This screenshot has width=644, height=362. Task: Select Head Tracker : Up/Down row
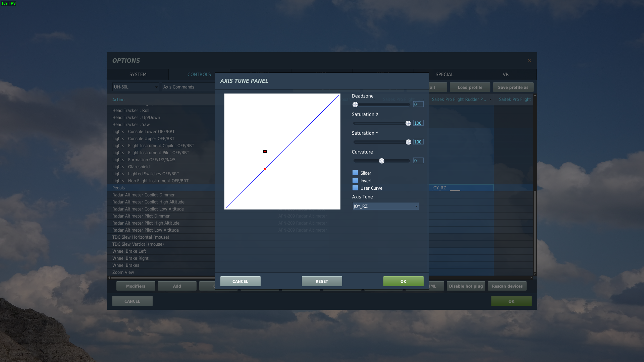pos(161,117)
